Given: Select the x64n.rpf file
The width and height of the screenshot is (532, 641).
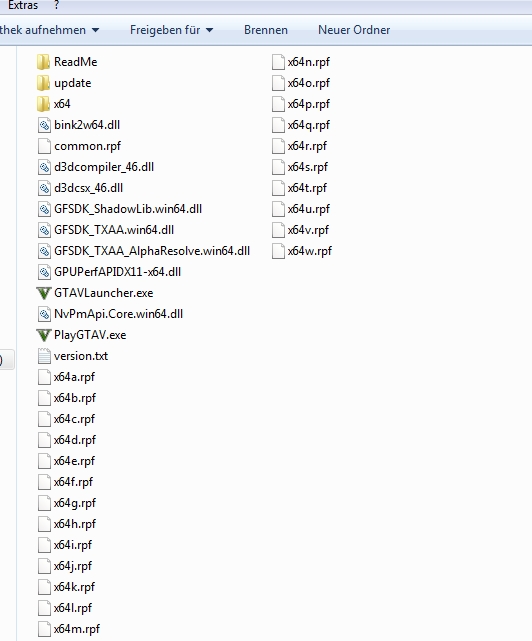Looking at the screenshot, I should click(x=301, y=62).
